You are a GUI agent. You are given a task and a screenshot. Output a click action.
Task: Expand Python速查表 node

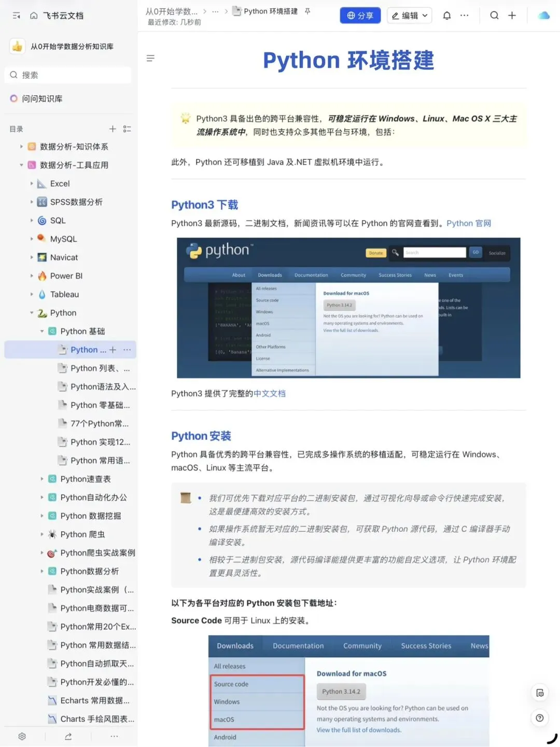pyautogui.click(x=42, y=479)
